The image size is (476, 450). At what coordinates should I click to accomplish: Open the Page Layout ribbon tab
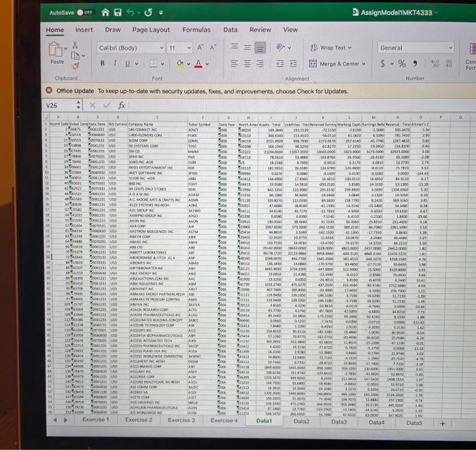(x=151, y=30)
